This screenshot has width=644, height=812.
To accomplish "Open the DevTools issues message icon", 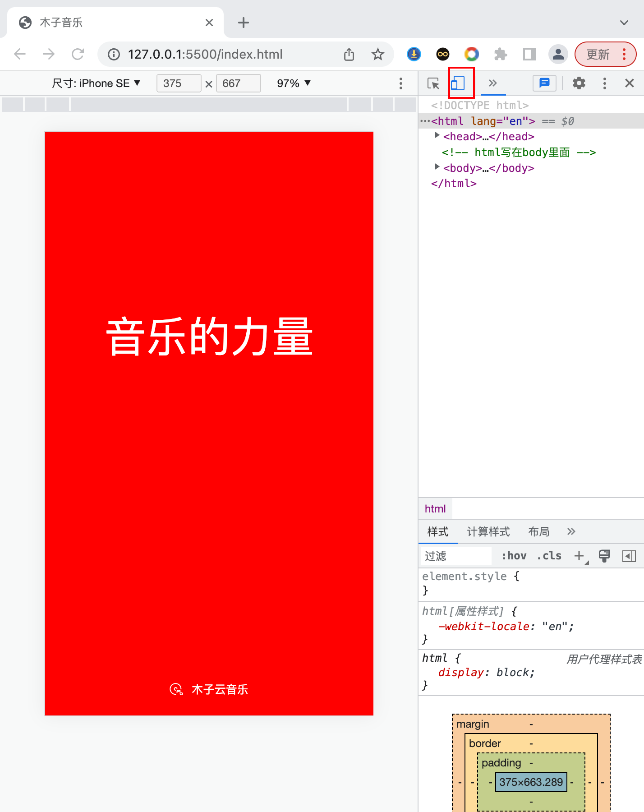I will pos(544,83).
